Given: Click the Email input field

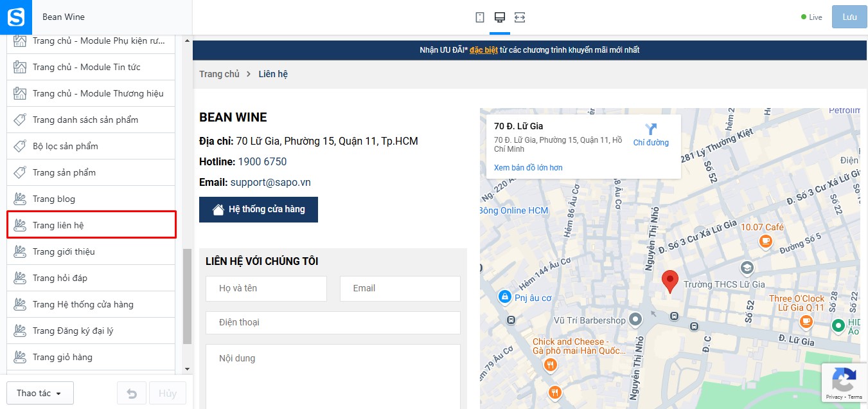Looking at the screenshot, I should [400, 289].
